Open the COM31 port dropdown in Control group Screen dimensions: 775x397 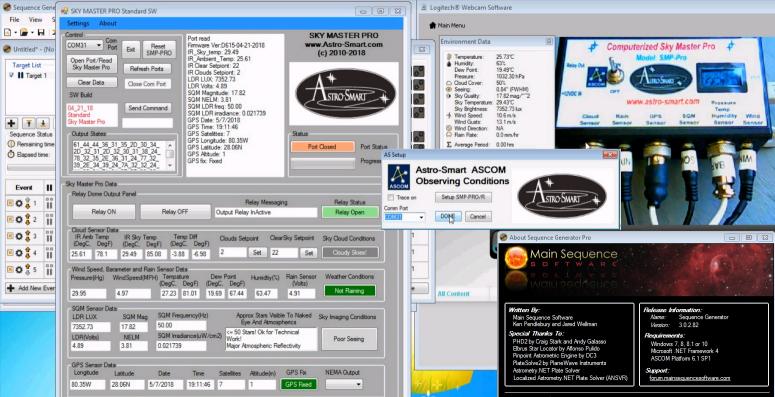pyautogui.click(x=99, y=45)
